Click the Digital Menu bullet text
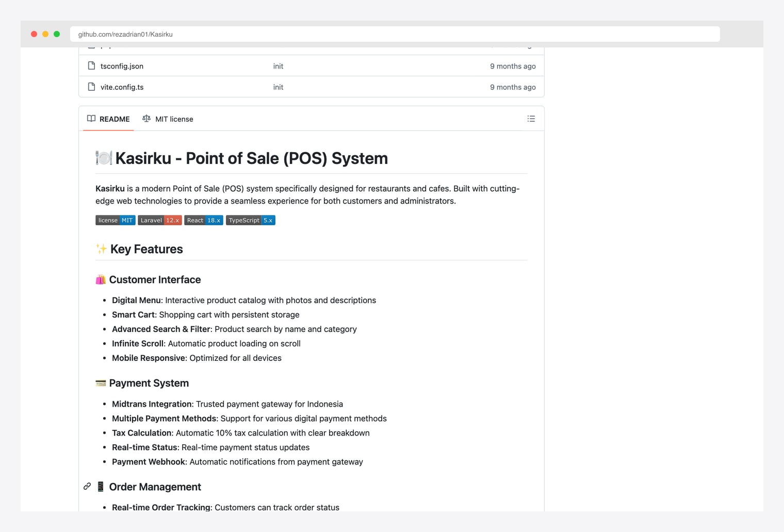This screenshot has height=532, width=784. click(244, 300)
